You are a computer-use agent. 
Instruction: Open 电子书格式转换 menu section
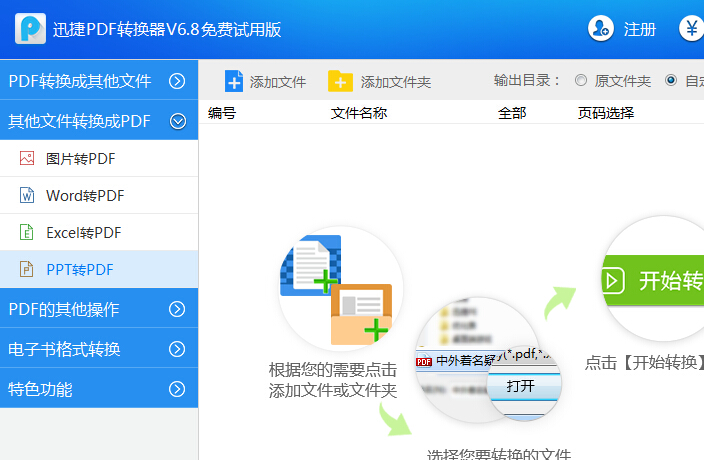click(99, 348)
